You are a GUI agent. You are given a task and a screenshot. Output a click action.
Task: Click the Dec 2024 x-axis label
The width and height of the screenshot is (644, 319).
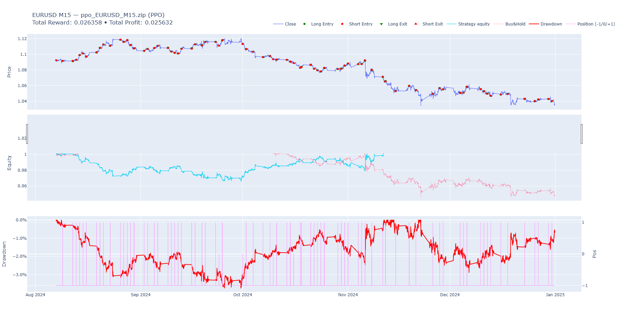[450, 295]
